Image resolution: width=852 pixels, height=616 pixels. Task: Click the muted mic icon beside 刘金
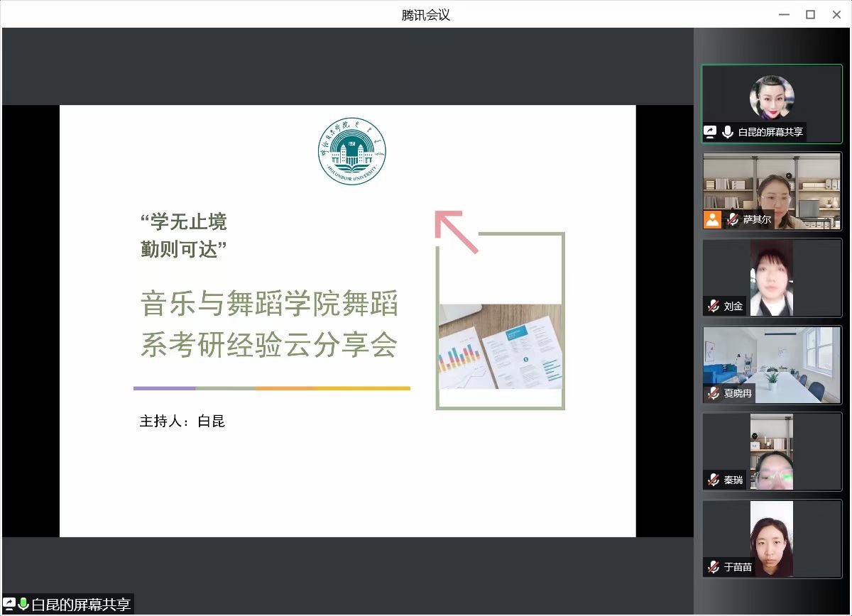713,306
